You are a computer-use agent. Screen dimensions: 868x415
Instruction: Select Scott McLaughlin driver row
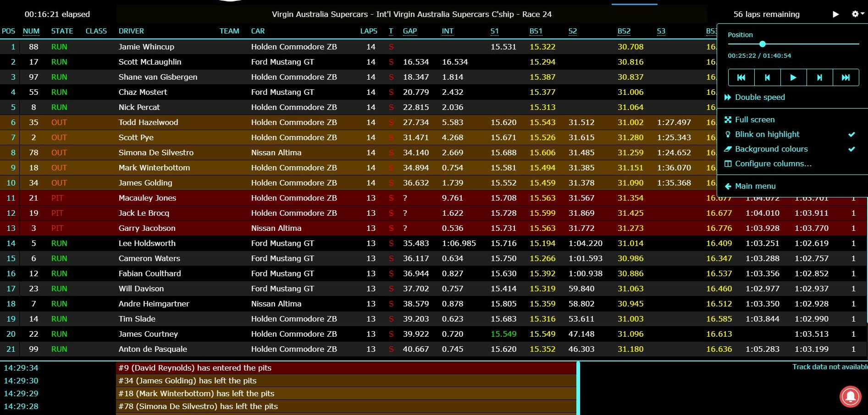coord(358,62)
